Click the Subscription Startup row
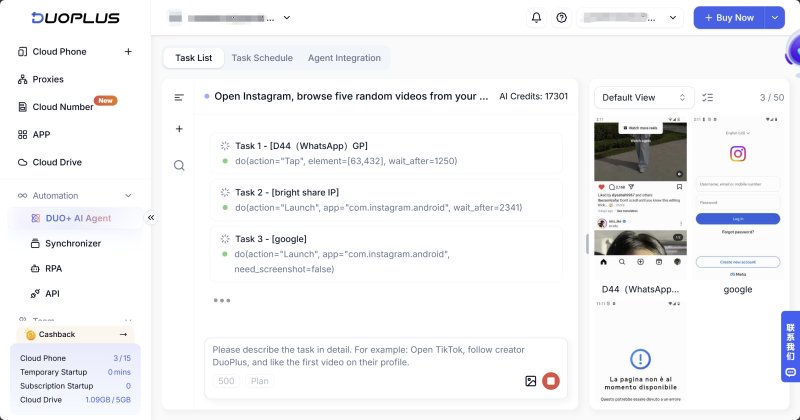This screenshot has height=420, width=800. [76, 386]
